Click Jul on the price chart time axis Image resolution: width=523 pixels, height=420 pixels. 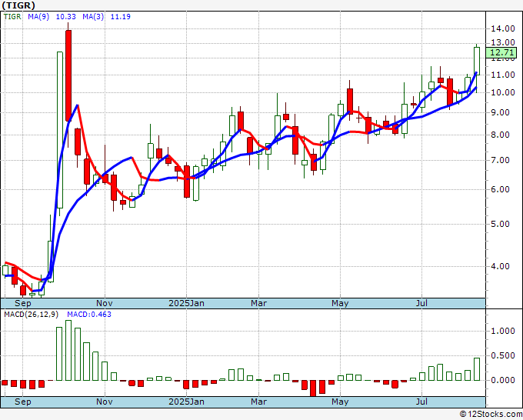coord(422,303)
